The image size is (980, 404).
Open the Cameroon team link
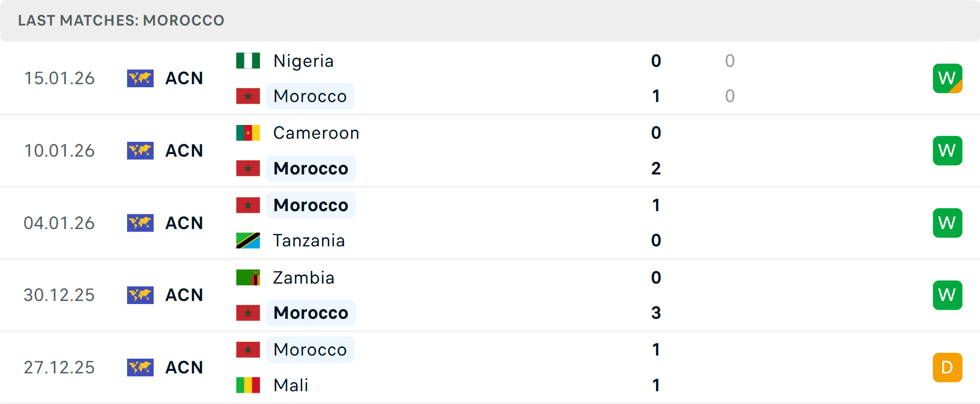tap(316, 133)
